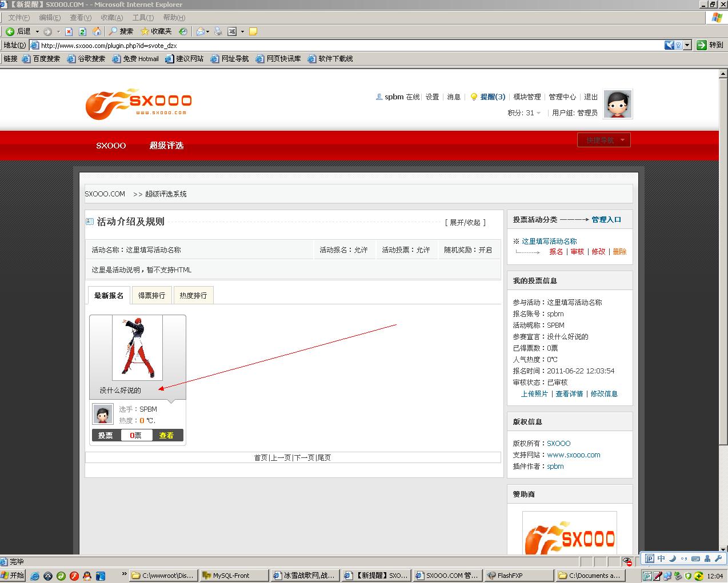
Task: Open www.sxooo.com support site link
Action: (x=574, y=455)
